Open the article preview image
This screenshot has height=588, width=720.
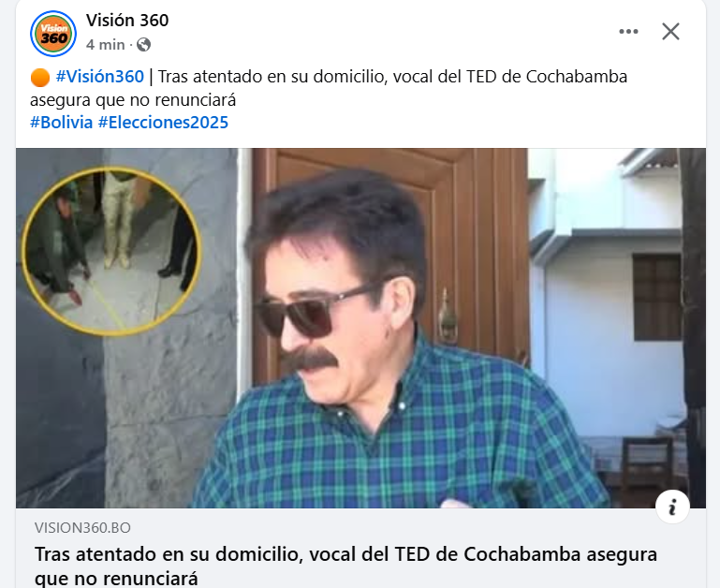click(360, 328)
